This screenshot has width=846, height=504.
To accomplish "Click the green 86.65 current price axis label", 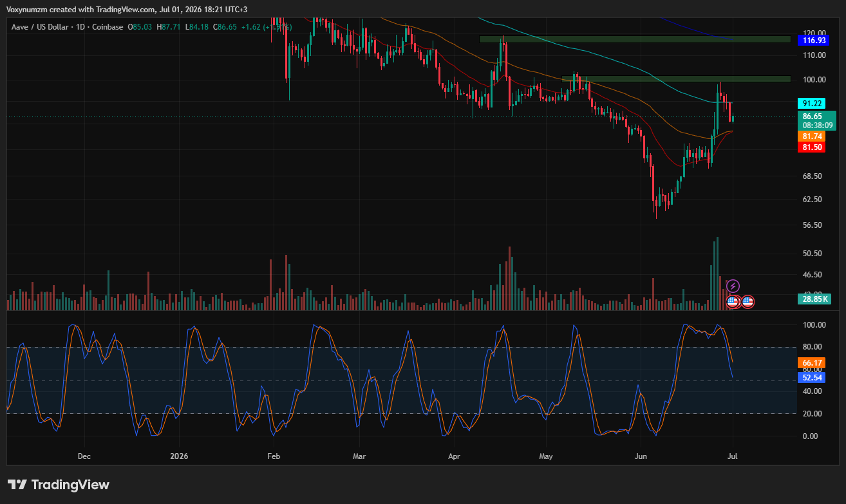I will [x=812, y=117].
